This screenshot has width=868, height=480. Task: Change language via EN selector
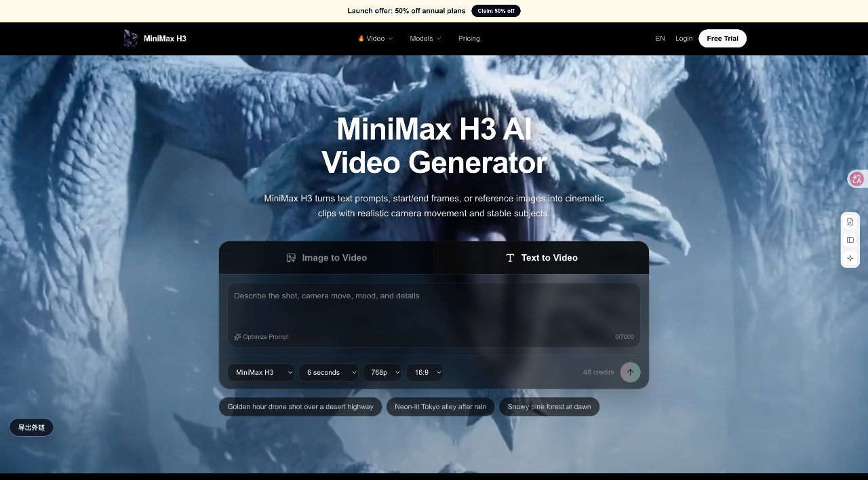(660, 39)
